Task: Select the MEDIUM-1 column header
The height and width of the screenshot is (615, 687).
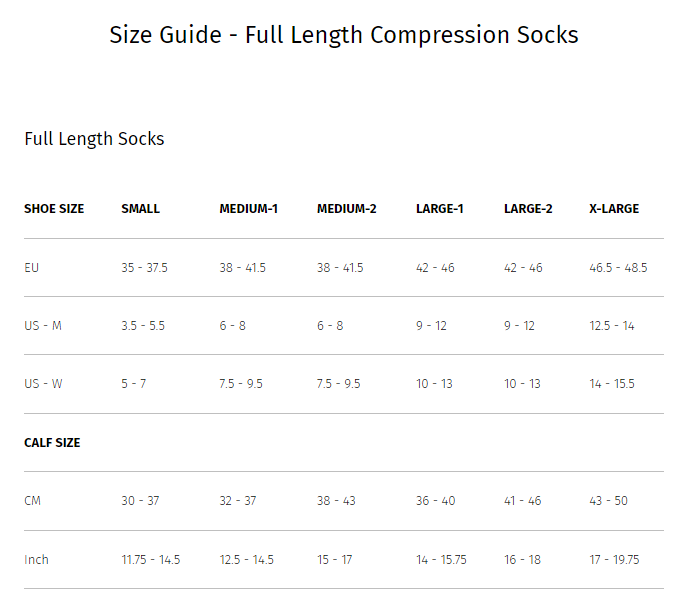Action: [248, 209]
